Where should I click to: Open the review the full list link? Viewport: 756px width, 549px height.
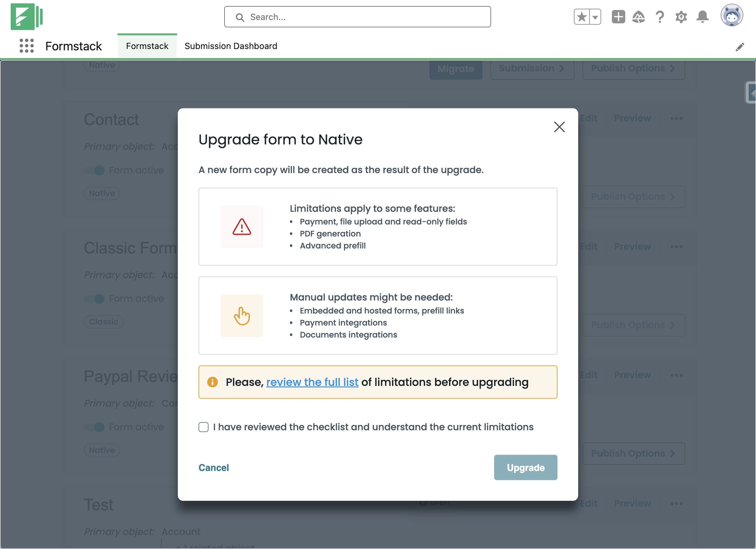[312, 382]
